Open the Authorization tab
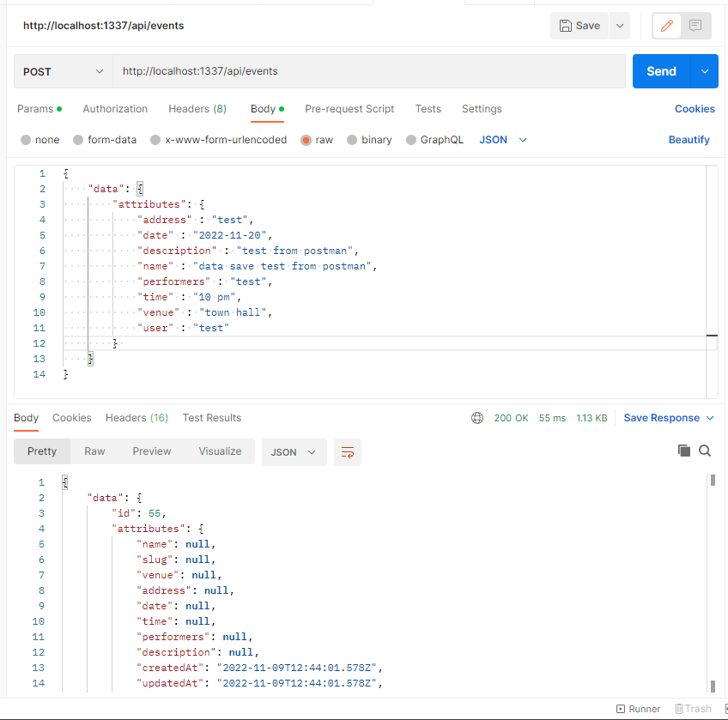 click(115, 109)
